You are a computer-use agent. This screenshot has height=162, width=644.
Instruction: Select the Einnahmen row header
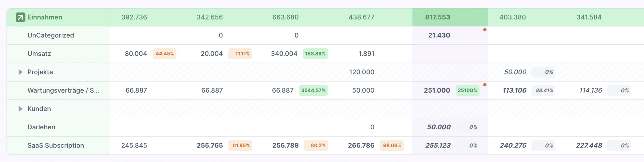coord(45,17)
